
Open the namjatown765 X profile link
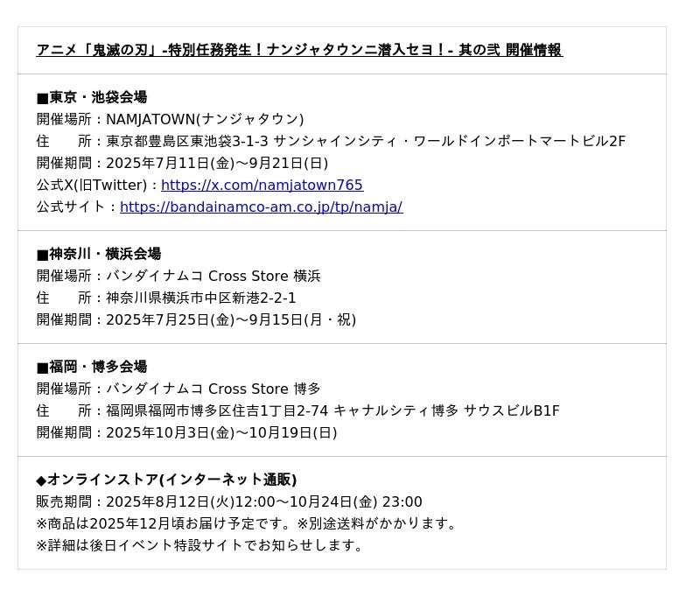(x=262, y=185)
